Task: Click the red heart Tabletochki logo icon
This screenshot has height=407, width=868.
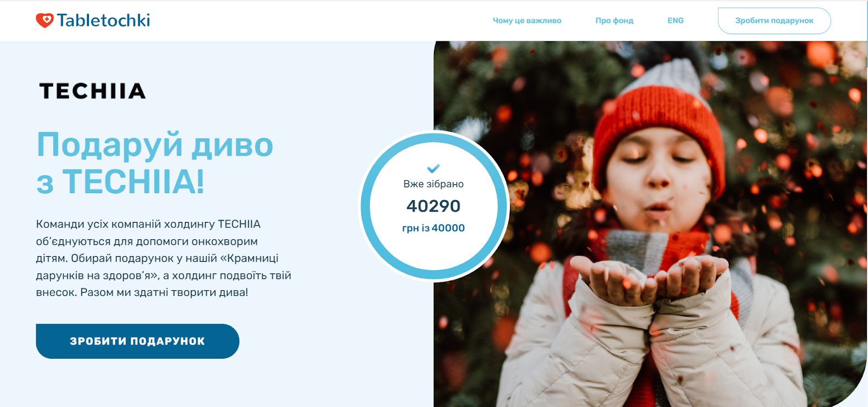Action: [44, 21]
